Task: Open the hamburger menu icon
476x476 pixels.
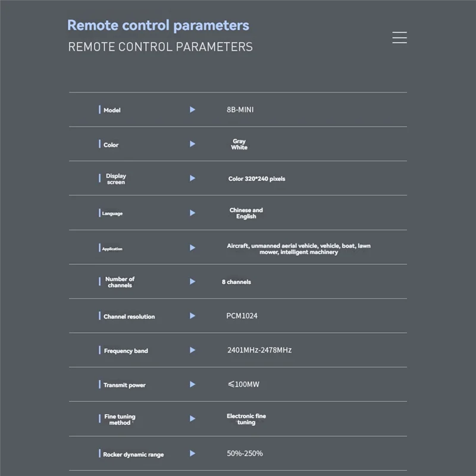Action: click(x=399, y=37)
